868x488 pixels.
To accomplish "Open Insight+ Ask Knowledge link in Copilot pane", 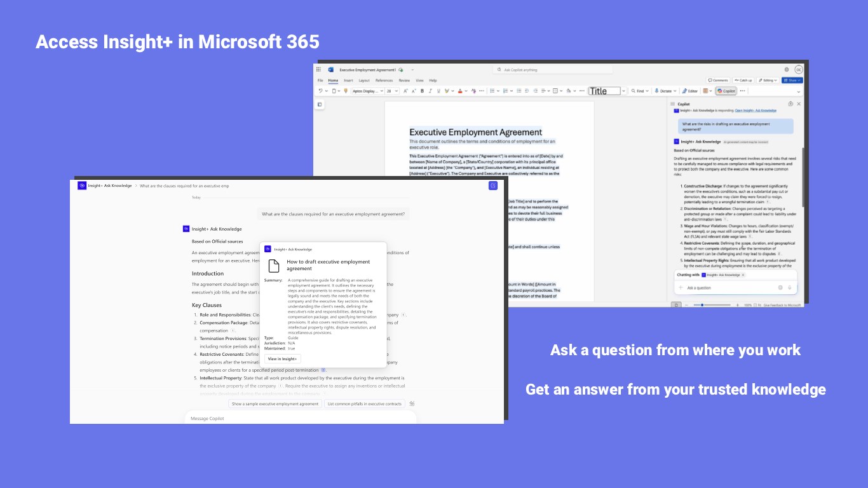I will (756, 111).
